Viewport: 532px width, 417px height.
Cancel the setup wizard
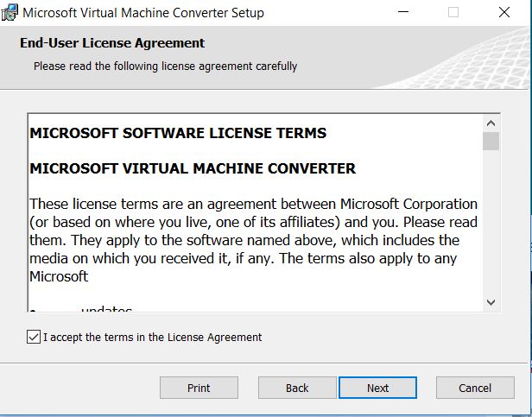[475, 388]
